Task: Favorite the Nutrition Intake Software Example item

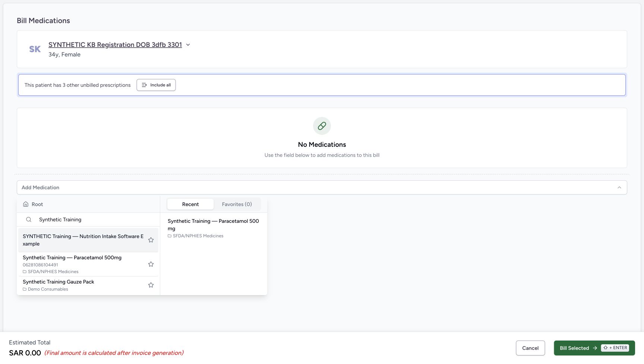Action: [151, 240]
